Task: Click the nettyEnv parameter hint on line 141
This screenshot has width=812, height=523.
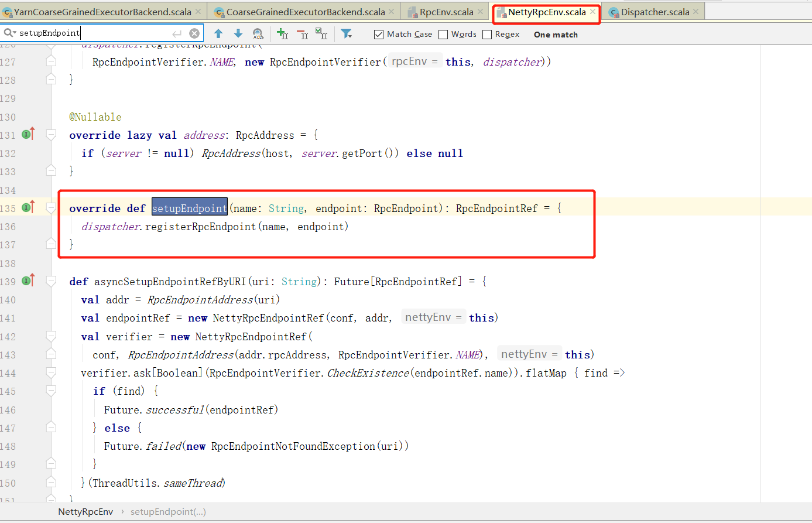Action: (433, 317)
